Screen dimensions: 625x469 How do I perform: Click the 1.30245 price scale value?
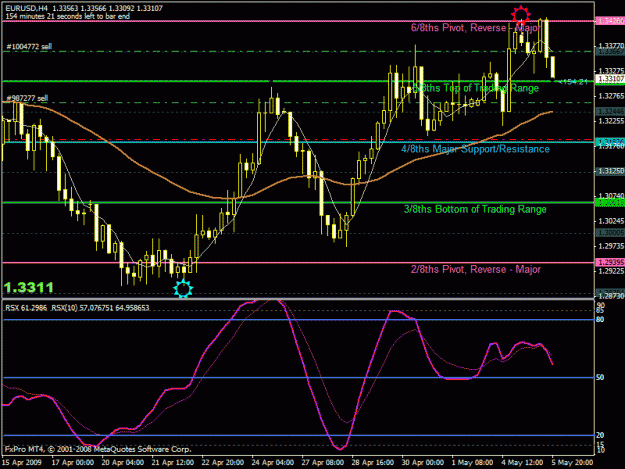coord(611,221)
